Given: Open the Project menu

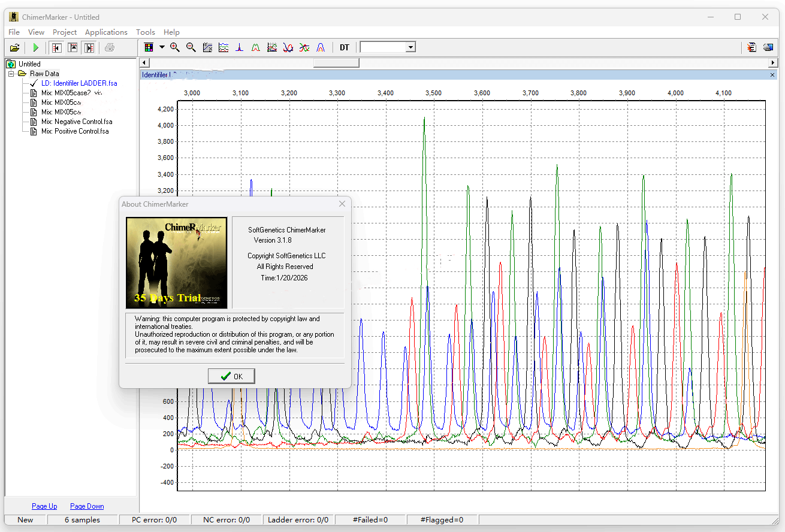Looking at the screenshot, I should pos(65,32).
